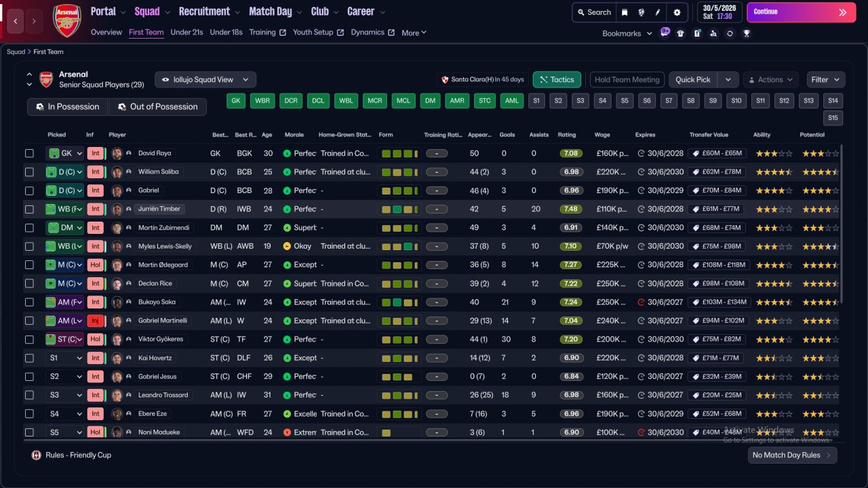This screenshot has height=488, width=868.
Task: Tick the checkbox for Viktor Gyökeres
Action: point(29,339)
